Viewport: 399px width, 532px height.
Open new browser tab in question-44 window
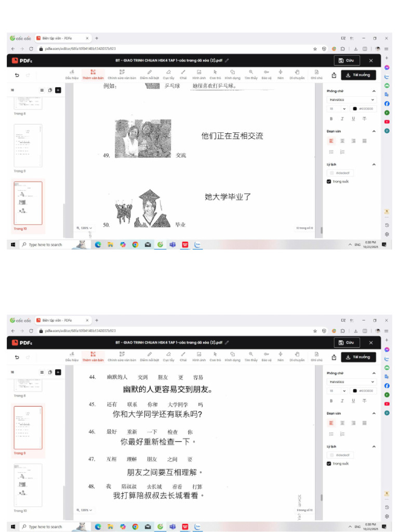click(x=97, y=320)
